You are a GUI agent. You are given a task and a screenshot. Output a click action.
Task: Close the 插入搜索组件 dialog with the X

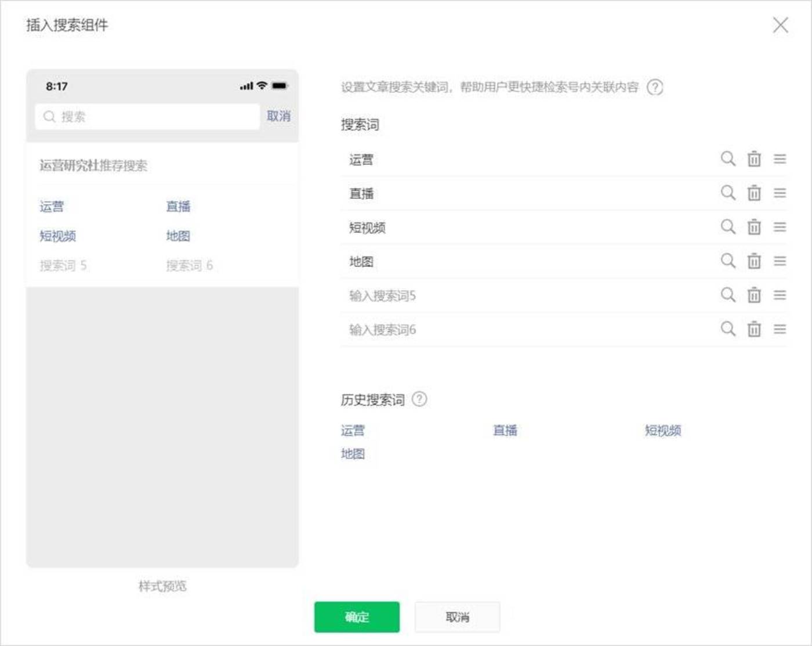(781, 26)
